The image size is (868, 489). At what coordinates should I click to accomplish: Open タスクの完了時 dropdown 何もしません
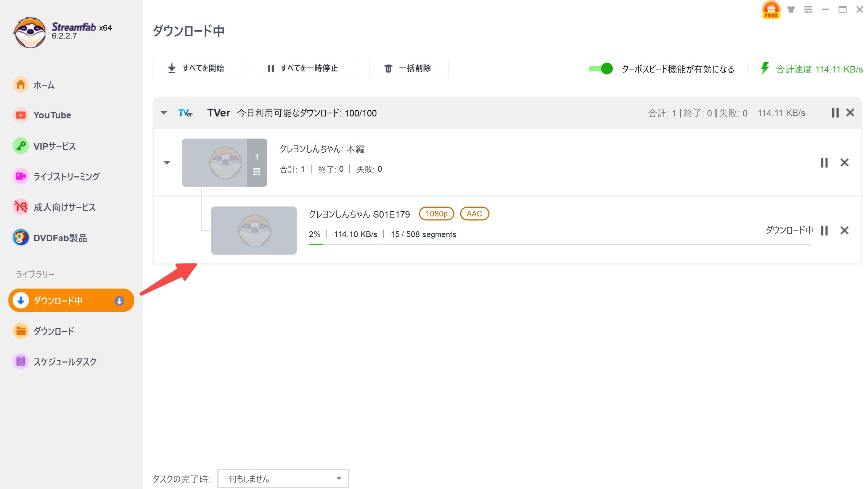283,479
